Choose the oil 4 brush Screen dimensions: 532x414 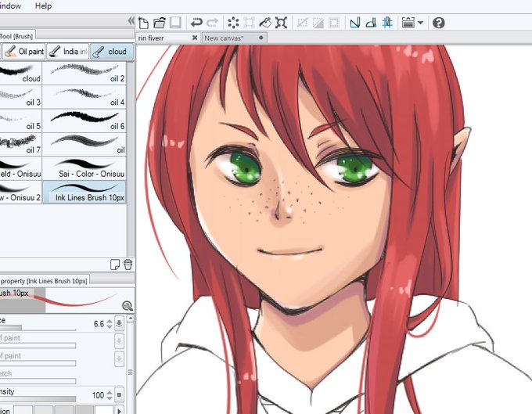[84, 97]
